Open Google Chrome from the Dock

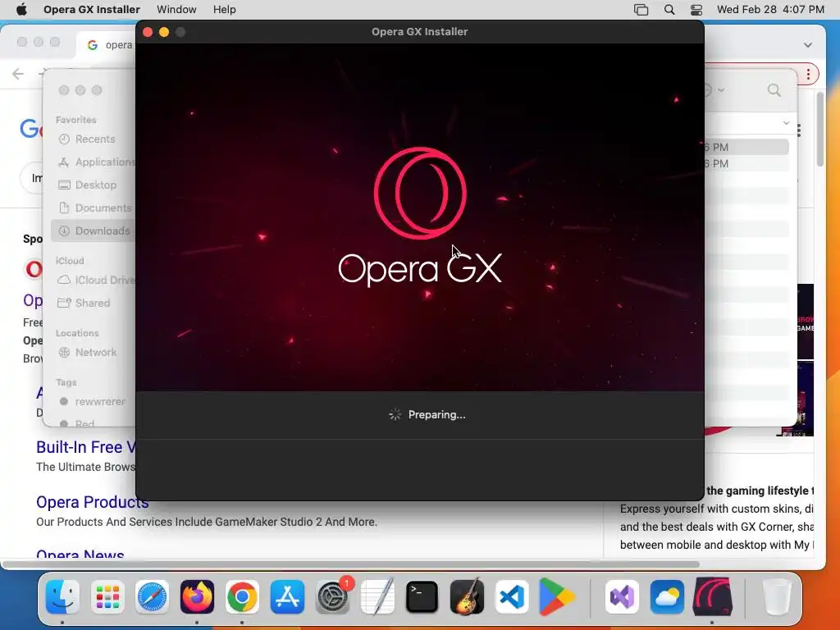(242, 597)
